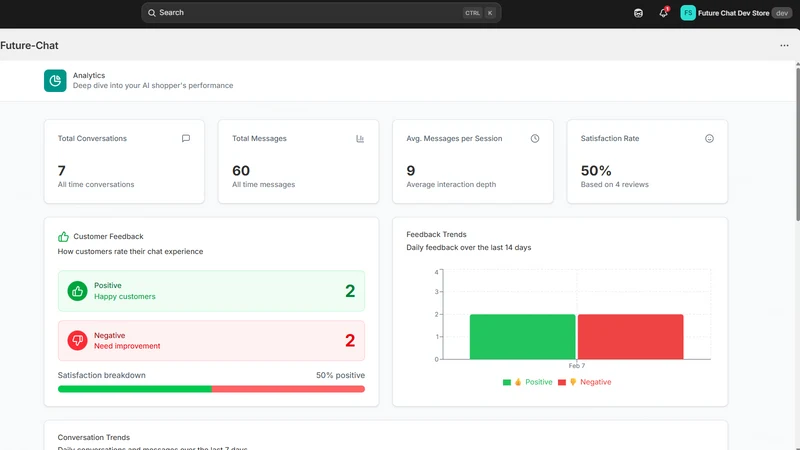Screen dimensions: 800x450
Task: Open the sidekick assistant icon in header
Action: 638,13
